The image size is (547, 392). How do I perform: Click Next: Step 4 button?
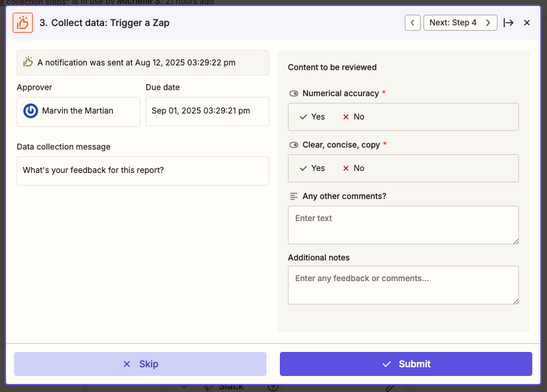pyautogui.click(x=460, y=23)
